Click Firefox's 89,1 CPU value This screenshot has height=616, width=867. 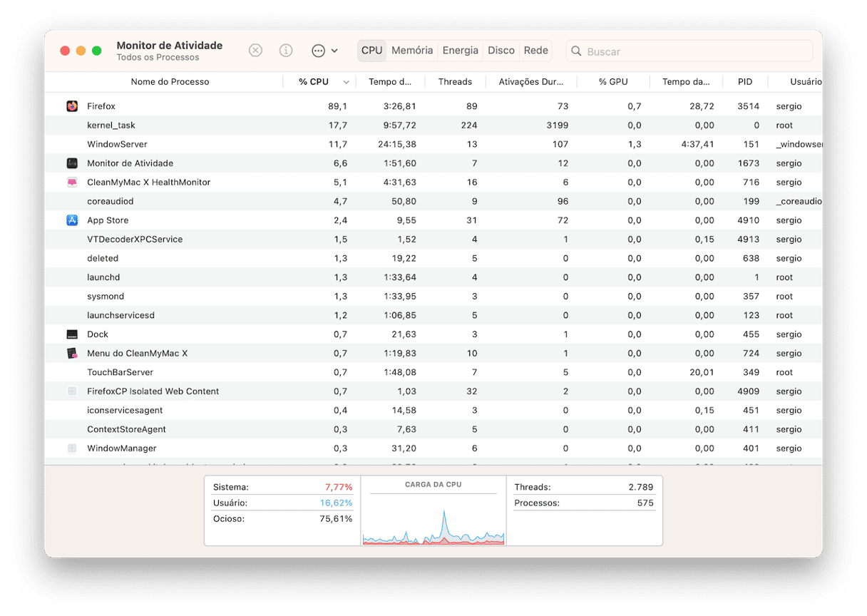coord(337,106)
